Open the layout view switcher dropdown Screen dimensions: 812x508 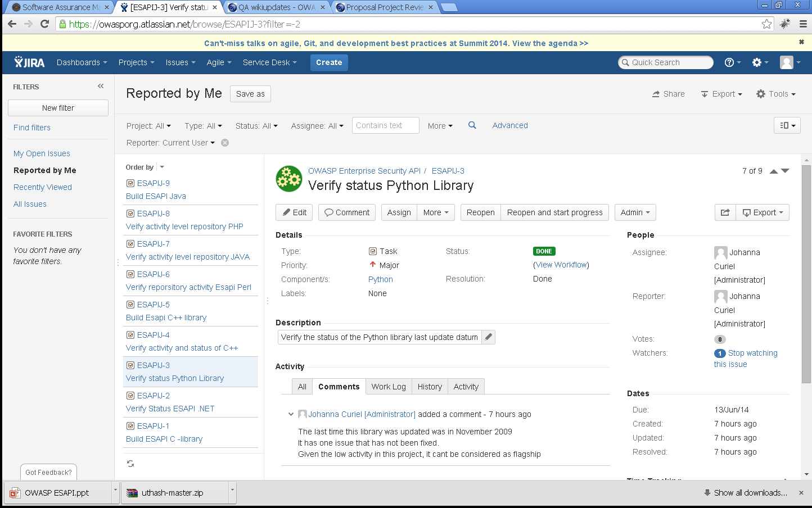pos(787,125)
